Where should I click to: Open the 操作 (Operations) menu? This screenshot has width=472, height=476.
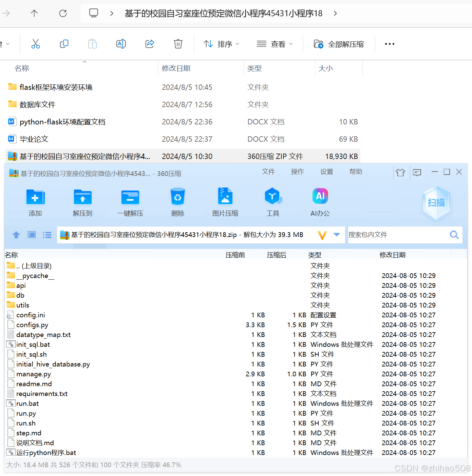point(297,172)
